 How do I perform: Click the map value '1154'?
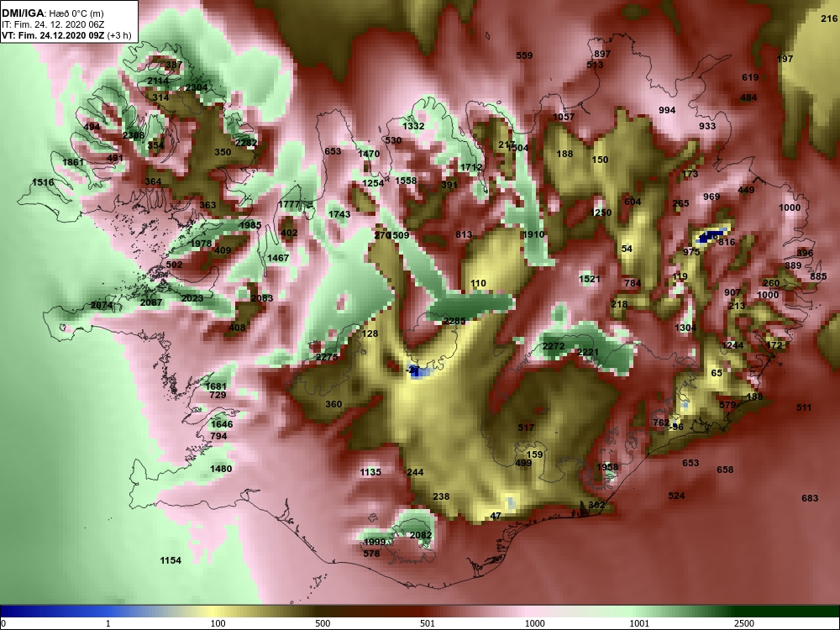[171, 559]
